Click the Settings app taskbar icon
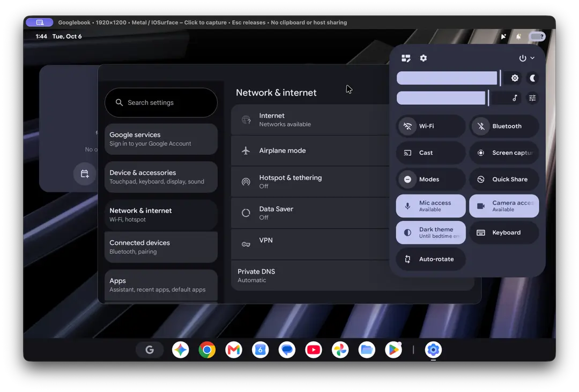Screen dimensions: 579x392 (433, 350)
